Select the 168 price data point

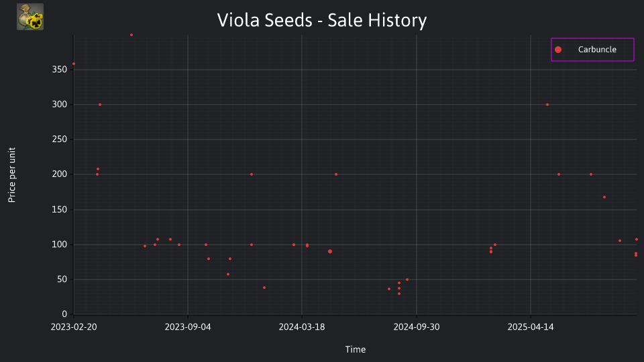click(604, 197)
